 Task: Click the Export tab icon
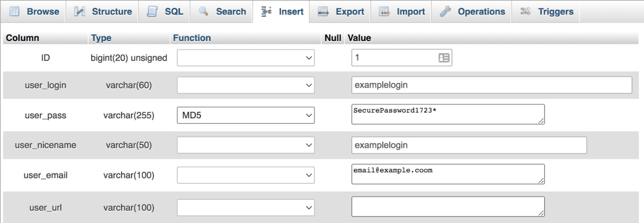coord(323,11)
